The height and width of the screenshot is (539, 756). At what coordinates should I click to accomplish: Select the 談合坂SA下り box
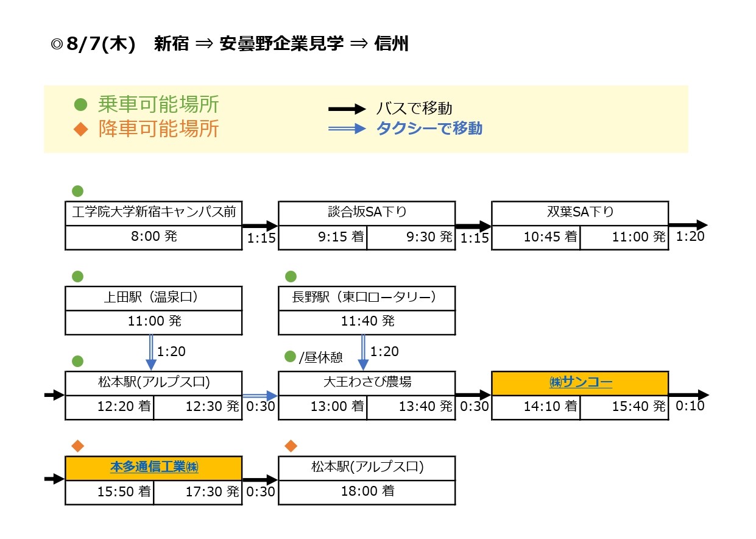click(x=367, y=213)
